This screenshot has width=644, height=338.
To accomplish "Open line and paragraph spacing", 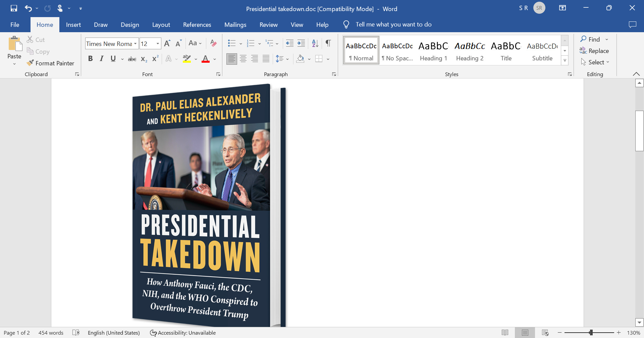I will (279, 59).
